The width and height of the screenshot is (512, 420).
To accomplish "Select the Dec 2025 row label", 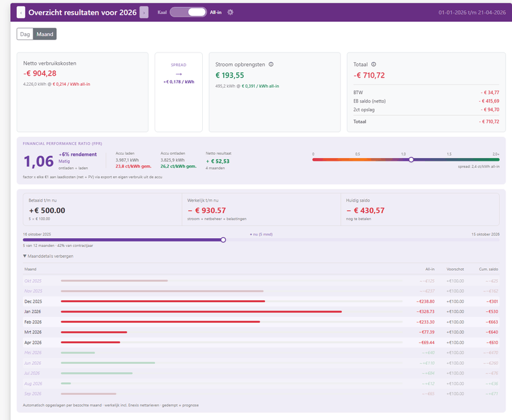I will click(33, 302).
